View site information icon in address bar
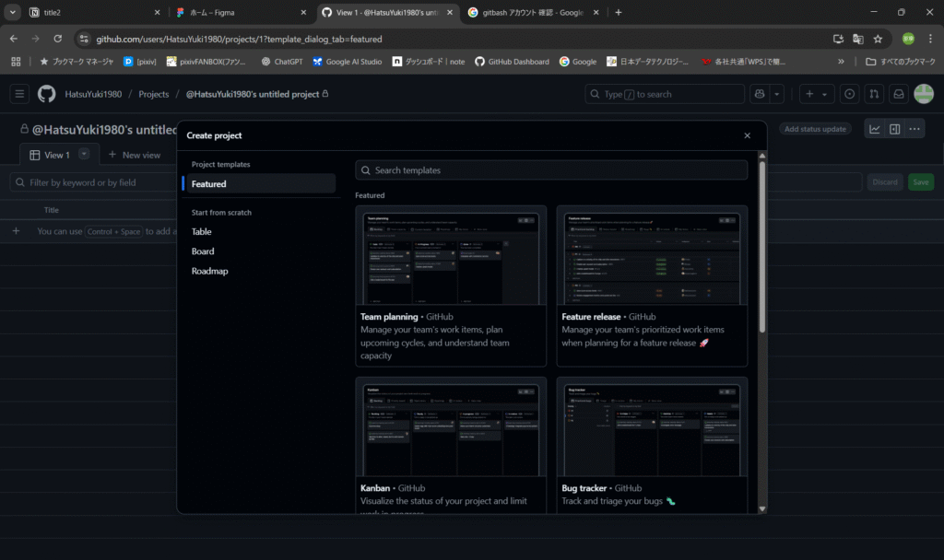Screen dimensions: 944x560 pos(84,39)
